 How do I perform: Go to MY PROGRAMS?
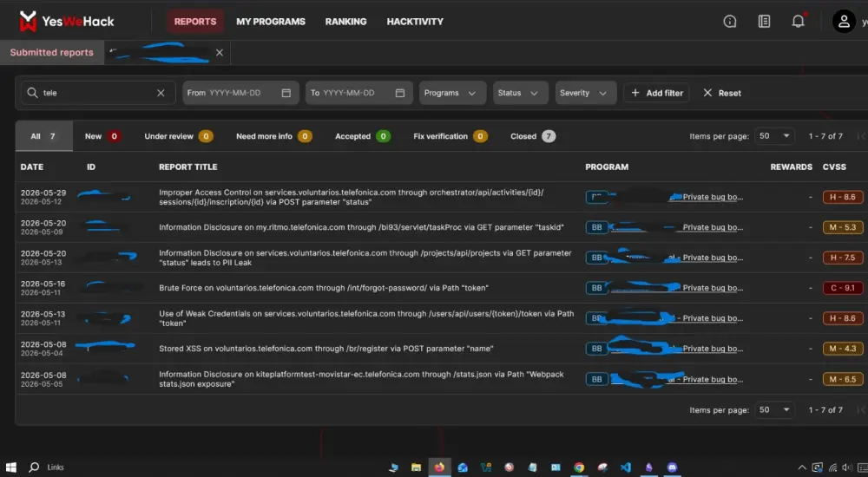(x=271, y=22)
